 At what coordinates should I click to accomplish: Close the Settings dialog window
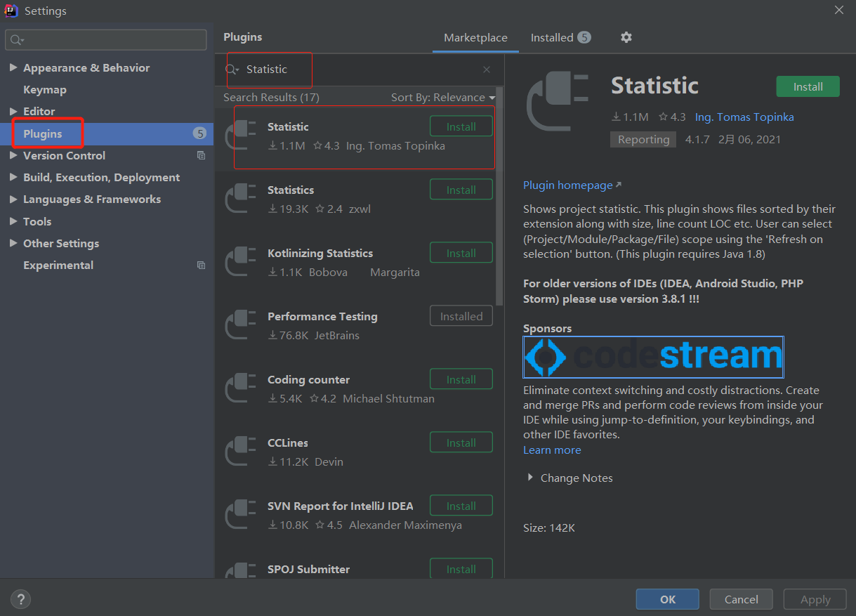click(x=838, y=10)
